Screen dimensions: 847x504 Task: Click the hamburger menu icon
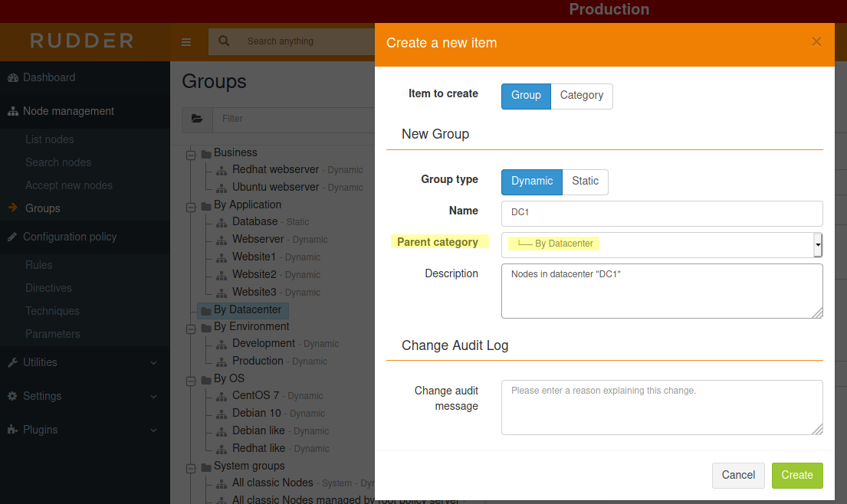(x=185, y=42)
